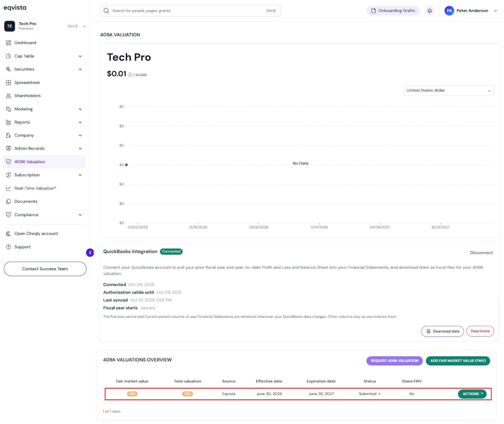504x424 pixels.
Task: Click the Support question mark icon
Action: 8,247
